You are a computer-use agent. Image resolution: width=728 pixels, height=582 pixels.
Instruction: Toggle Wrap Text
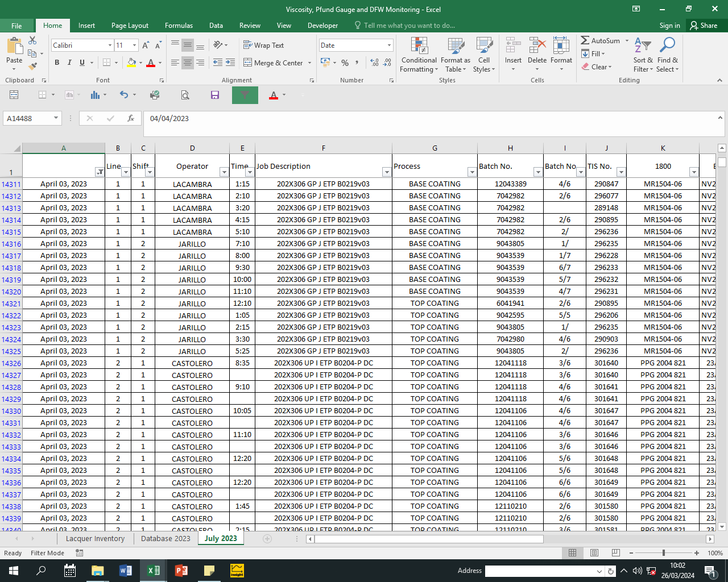pos(263,45)
